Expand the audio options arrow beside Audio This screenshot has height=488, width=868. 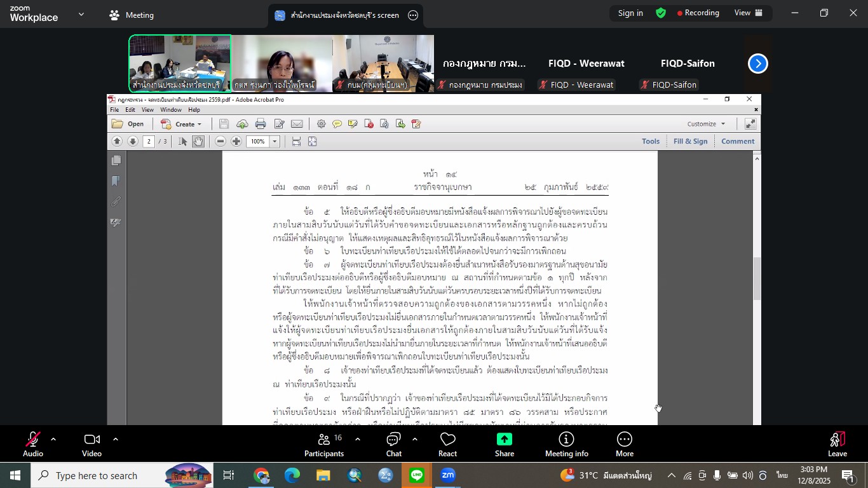click(53, 439)
